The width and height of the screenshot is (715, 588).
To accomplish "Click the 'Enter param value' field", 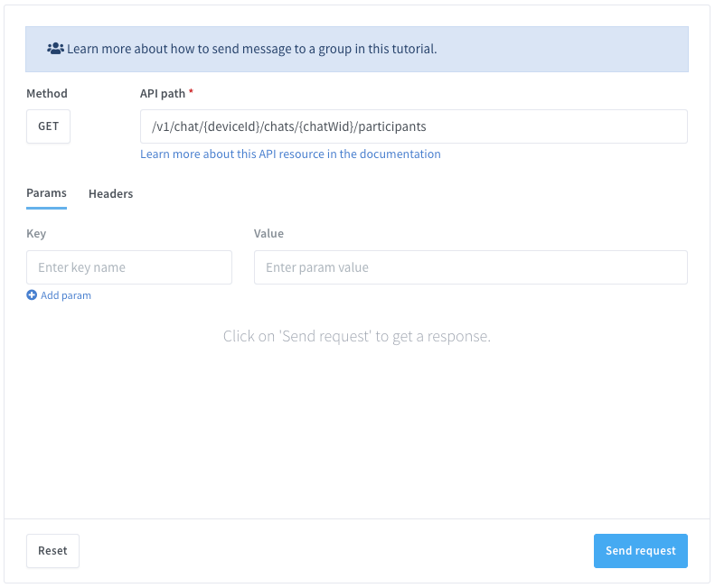I will (470, 267).
